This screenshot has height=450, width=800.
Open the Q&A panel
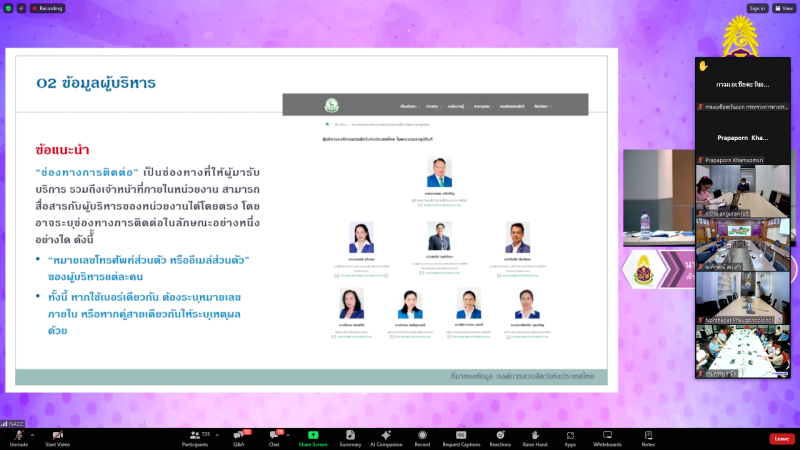[x=240, y=437]
